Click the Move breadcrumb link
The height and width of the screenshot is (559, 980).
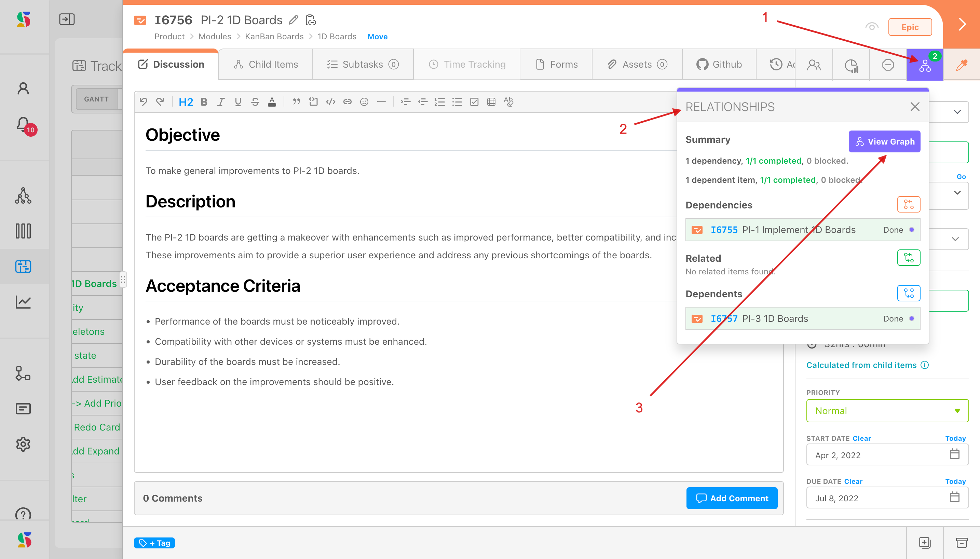[x=377, y=37]
